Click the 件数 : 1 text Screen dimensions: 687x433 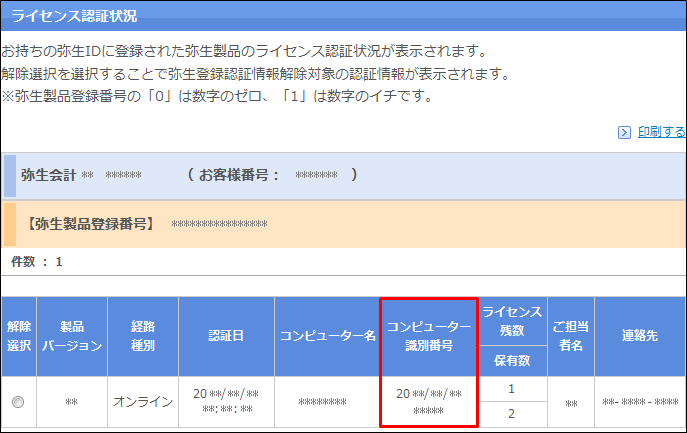coord(37,262)
